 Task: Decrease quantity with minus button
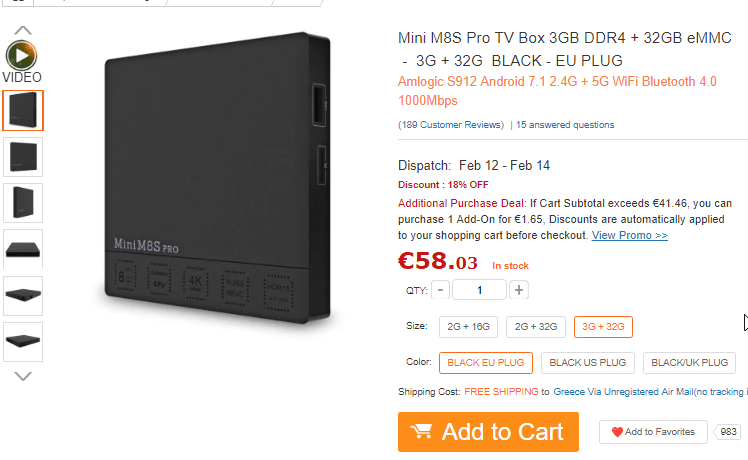[x=440, y=290]
